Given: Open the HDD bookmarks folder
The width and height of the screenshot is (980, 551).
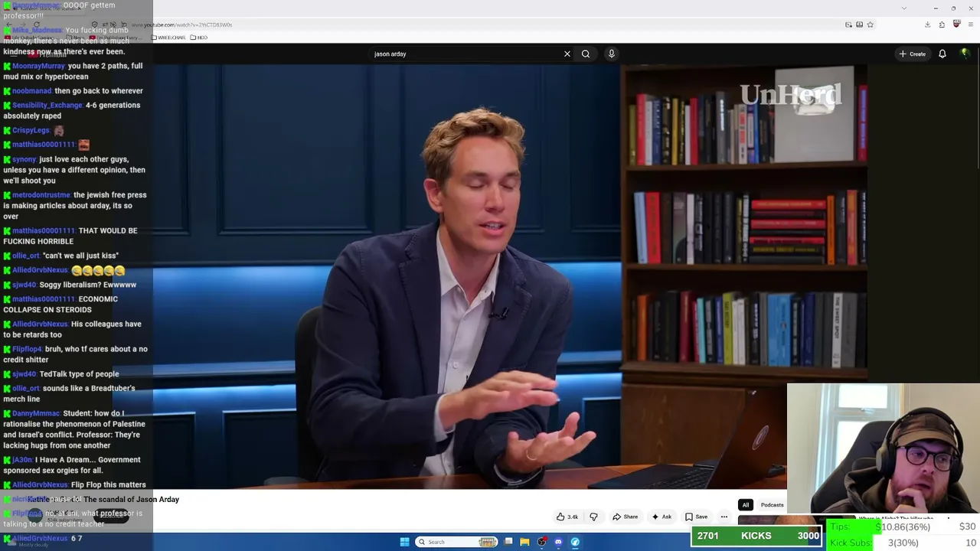Looking at the screenshot, I should 199,37.
